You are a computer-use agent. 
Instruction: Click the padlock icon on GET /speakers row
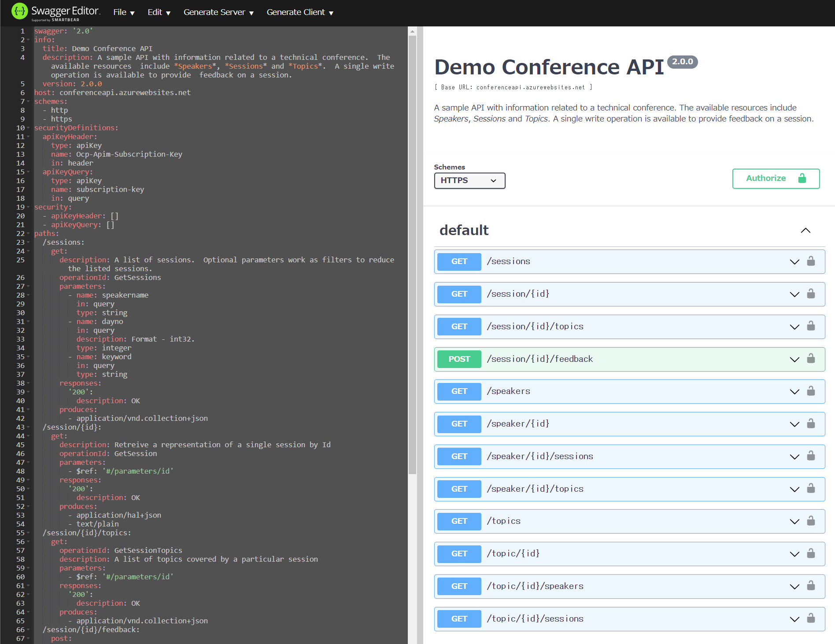(811, 391)
